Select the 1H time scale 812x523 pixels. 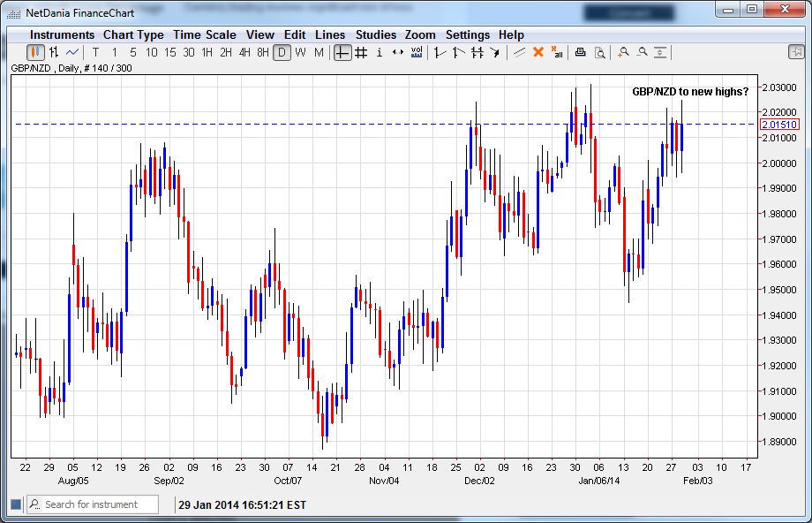tap(207, 52)
